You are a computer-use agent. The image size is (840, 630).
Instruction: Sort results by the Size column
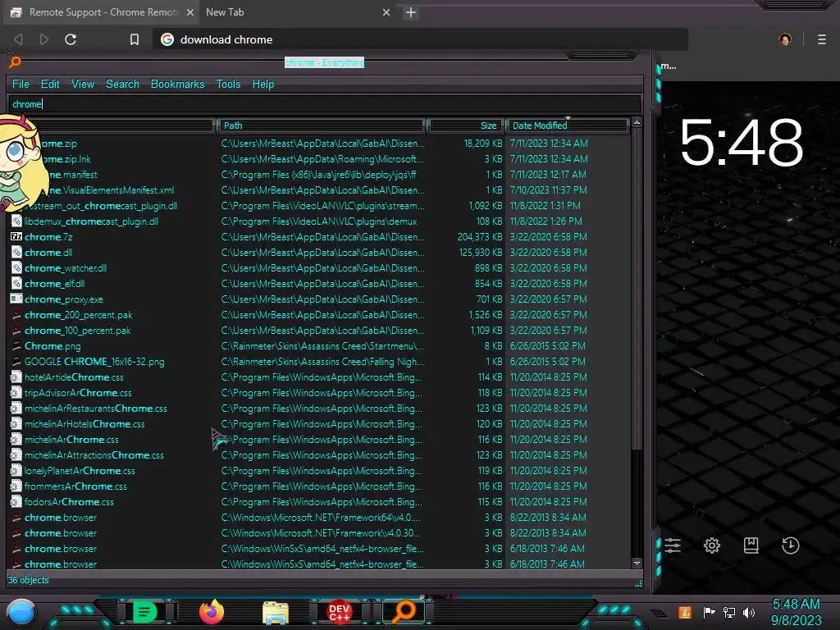(x=465, y=126)
